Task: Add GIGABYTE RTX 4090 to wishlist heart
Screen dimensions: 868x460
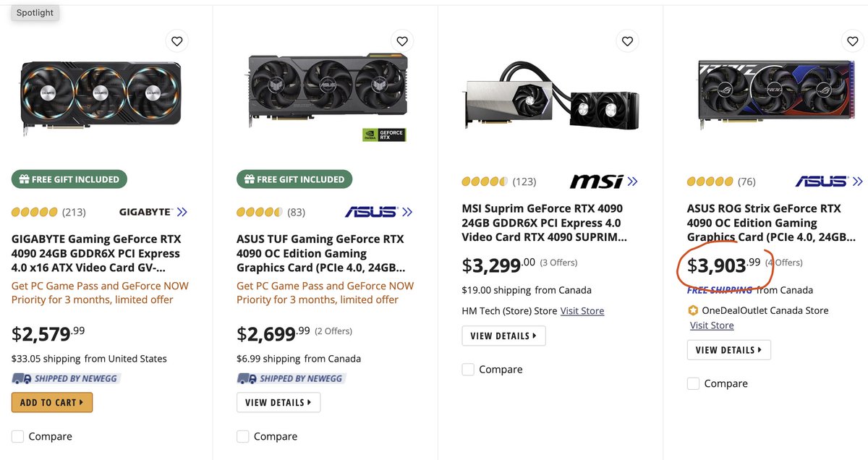Action: tap(177, 41)
